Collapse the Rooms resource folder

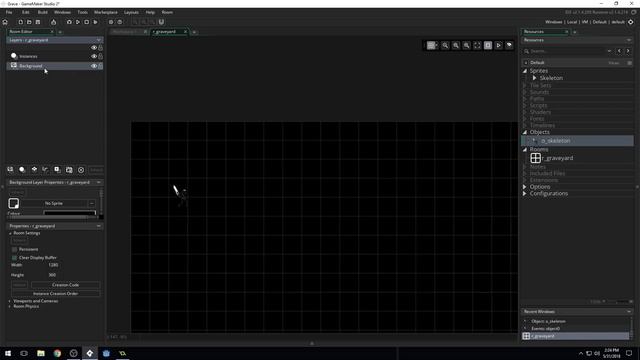click(525, 150)
